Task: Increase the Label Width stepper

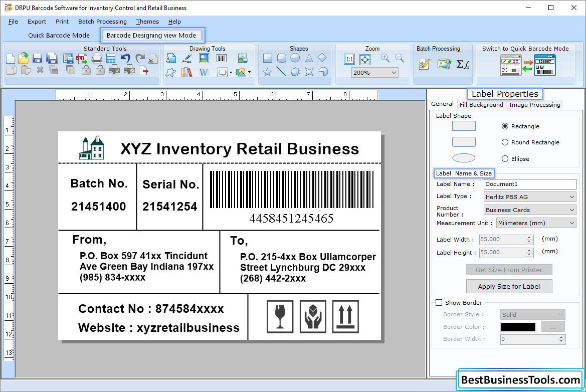Action: pyautogui.click(x=529, y=237)
